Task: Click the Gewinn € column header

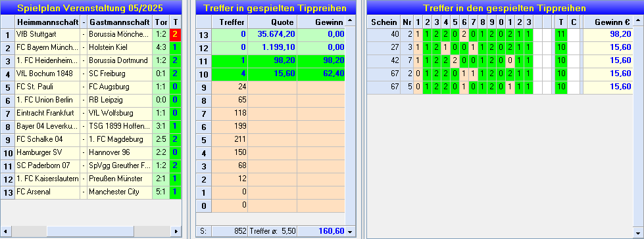Action: point(608,22)
